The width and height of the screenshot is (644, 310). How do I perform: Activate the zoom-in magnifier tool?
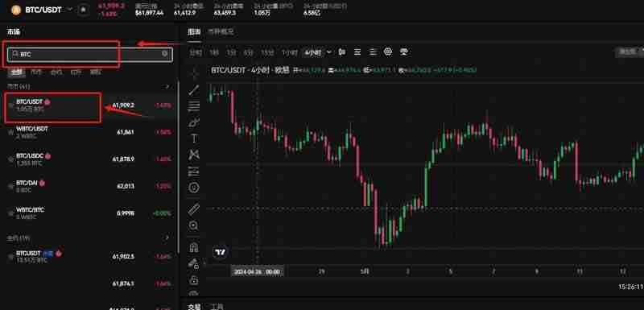pos(193,225)
